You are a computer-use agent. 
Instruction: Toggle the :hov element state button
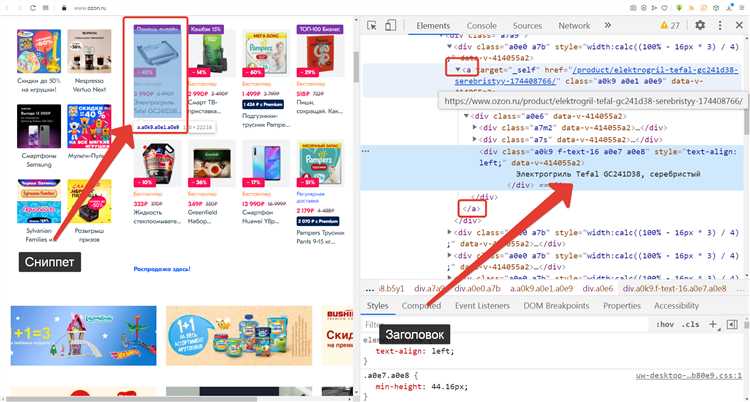pos(665,324)
